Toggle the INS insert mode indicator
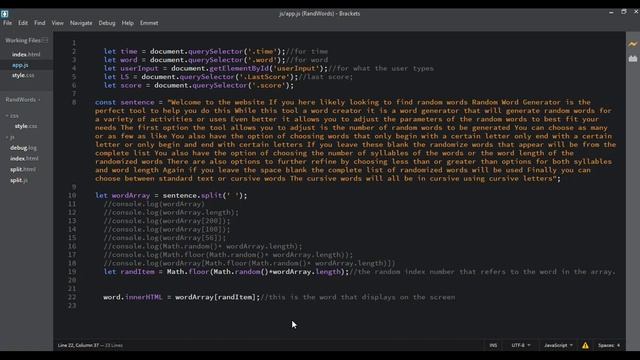The height and width of the screenshot is (360, 640). 493,345
